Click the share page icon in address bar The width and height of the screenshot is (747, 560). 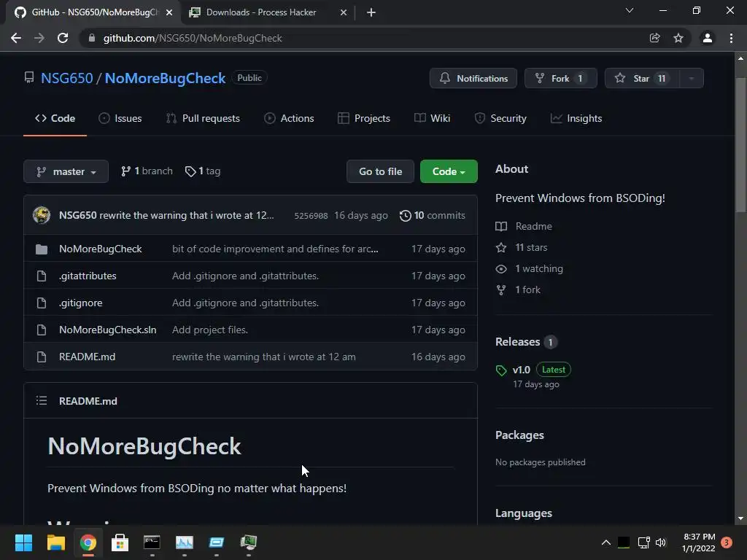pyautogui.click(x=655, y=38)
